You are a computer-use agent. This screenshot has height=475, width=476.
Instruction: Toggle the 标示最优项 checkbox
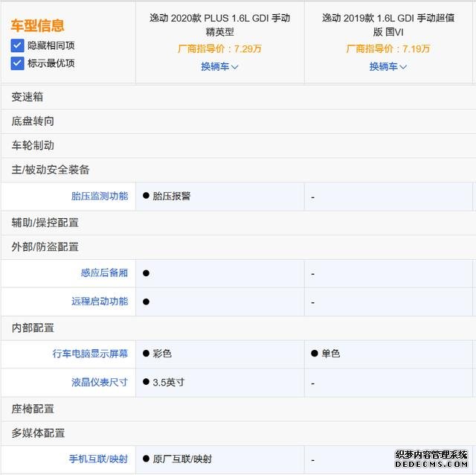point(17,63)
